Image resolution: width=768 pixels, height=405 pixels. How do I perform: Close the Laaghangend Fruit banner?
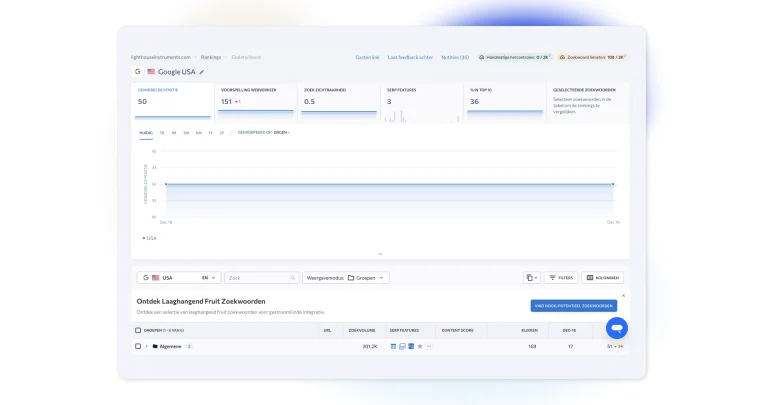(624, 295)
